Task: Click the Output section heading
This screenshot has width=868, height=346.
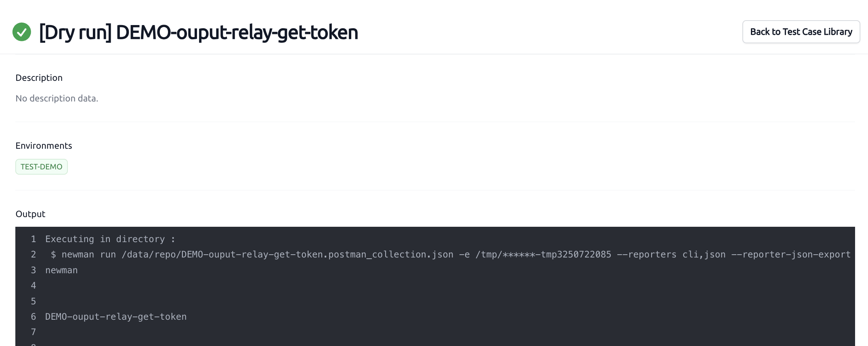Action: [x=30, y=214]
